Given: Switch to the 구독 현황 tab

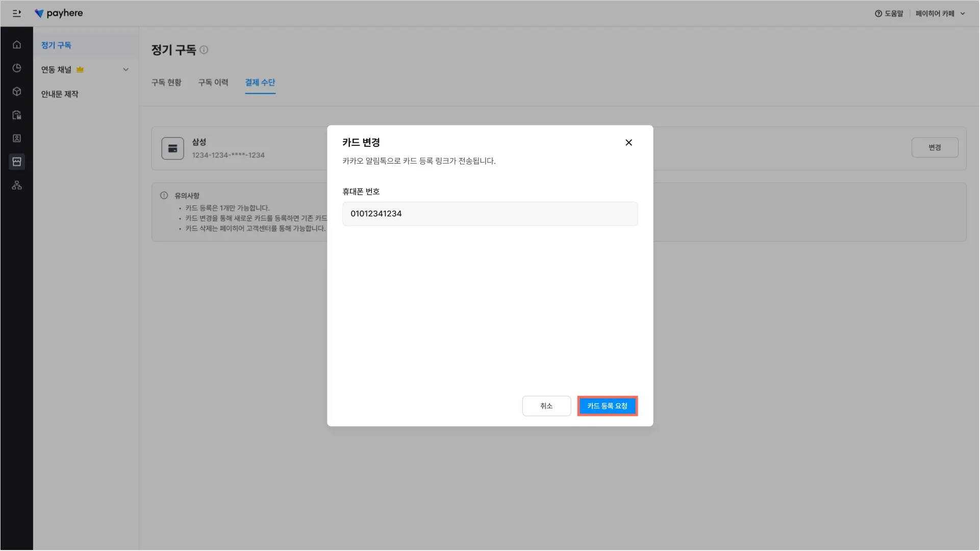Looking at the screenshot, I should click(166, 83).
